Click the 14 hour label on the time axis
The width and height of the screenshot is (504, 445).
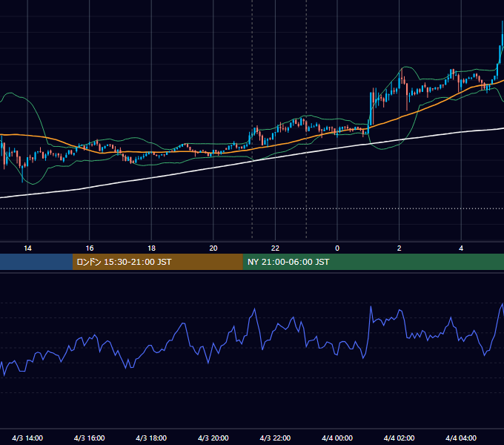pos(27,248)
